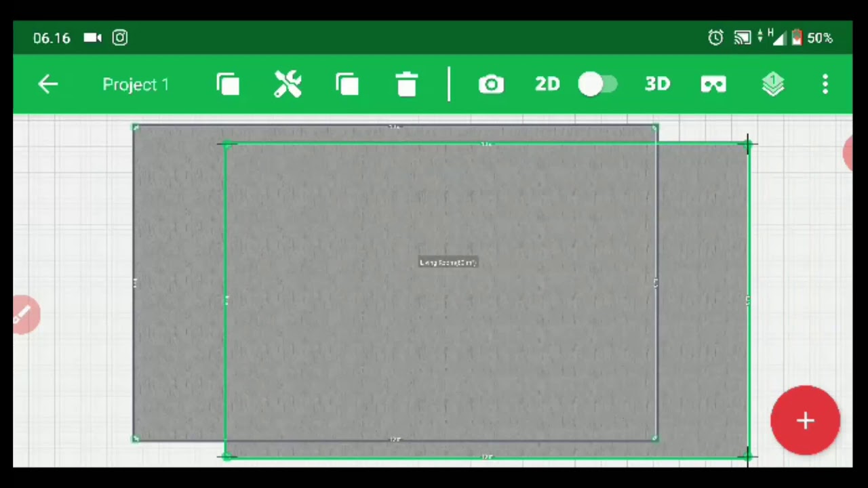
Task: Take a snapshot with the camera icon
Action: 491,84
